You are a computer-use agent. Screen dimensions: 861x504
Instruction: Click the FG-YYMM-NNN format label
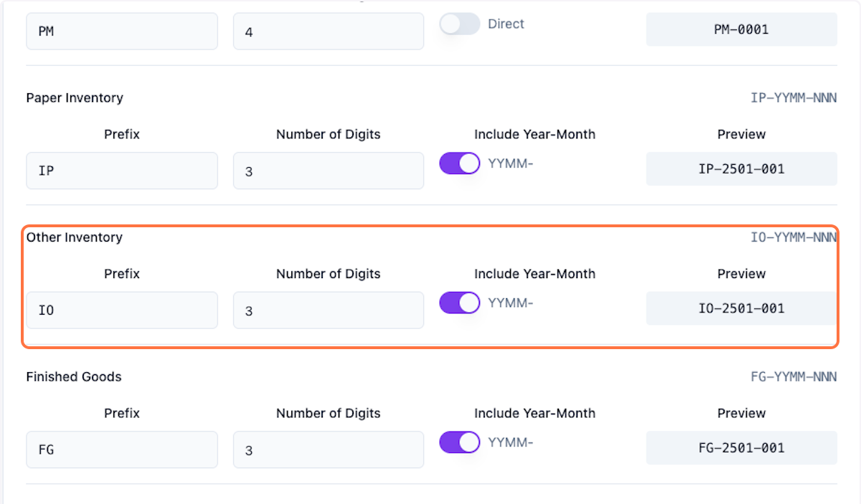point(794,376)
